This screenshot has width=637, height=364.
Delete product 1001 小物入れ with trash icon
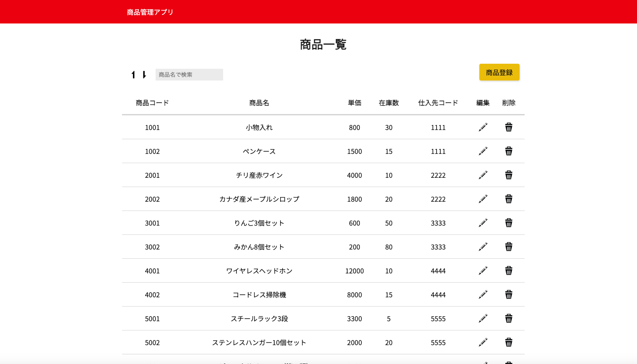[x=509, y=127]
